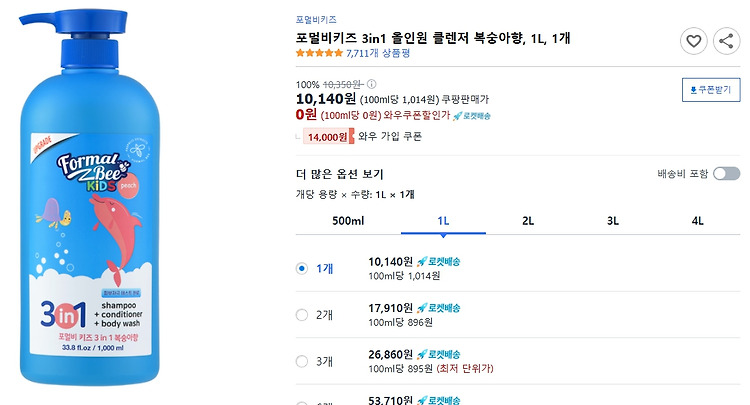Image resolution: width=750 pixels, height=405 pixels.
Task: Switch to the 500ml size tab
Action: point(348,221)
